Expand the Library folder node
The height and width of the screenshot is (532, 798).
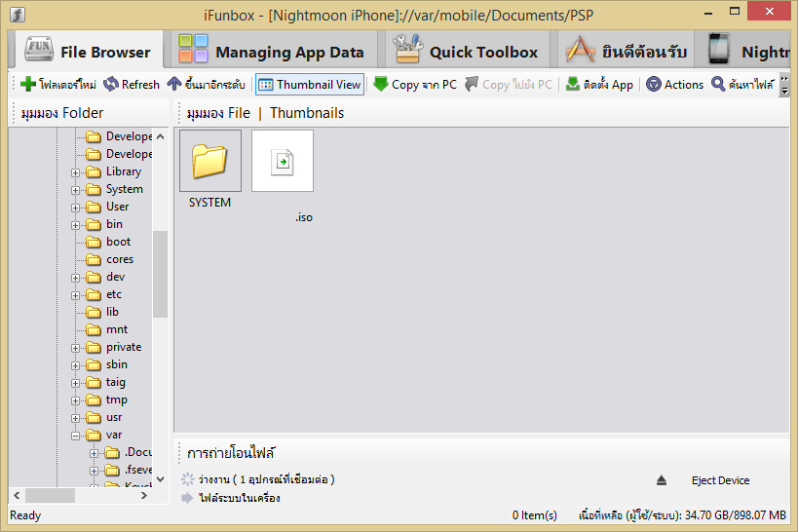pos(75,172)
